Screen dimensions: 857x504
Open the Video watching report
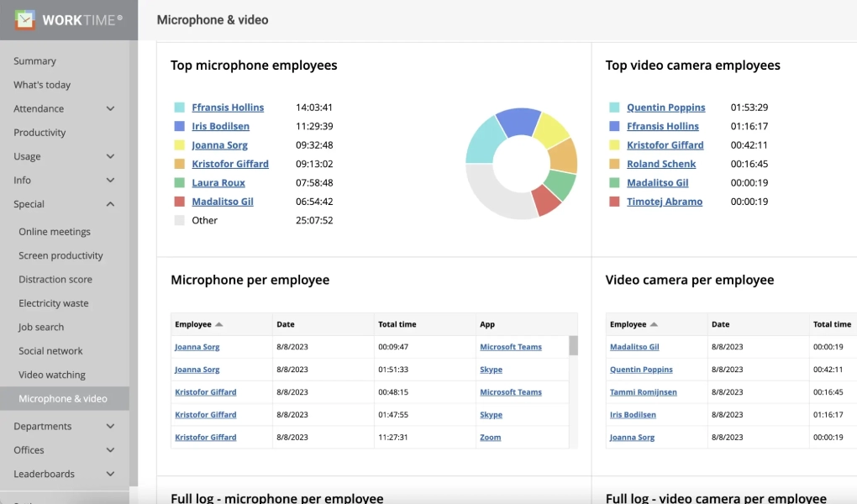pos(52,375)
